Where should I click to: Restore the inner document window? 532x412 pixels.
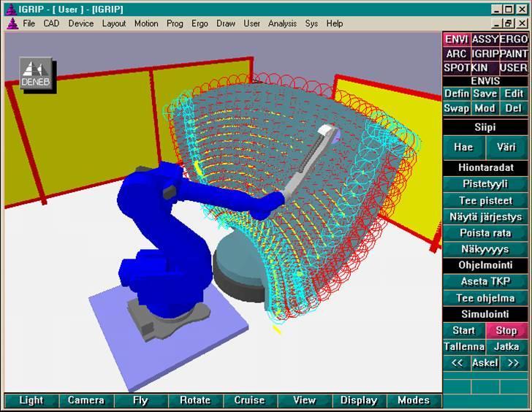coord(509,23)
